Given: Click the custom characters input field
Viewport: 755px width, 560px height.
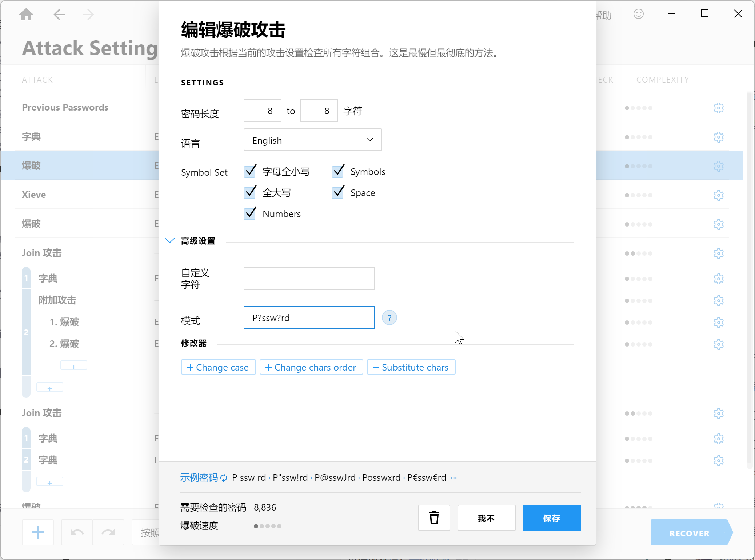Looking at the screenshot, I should tap(309, 279).
